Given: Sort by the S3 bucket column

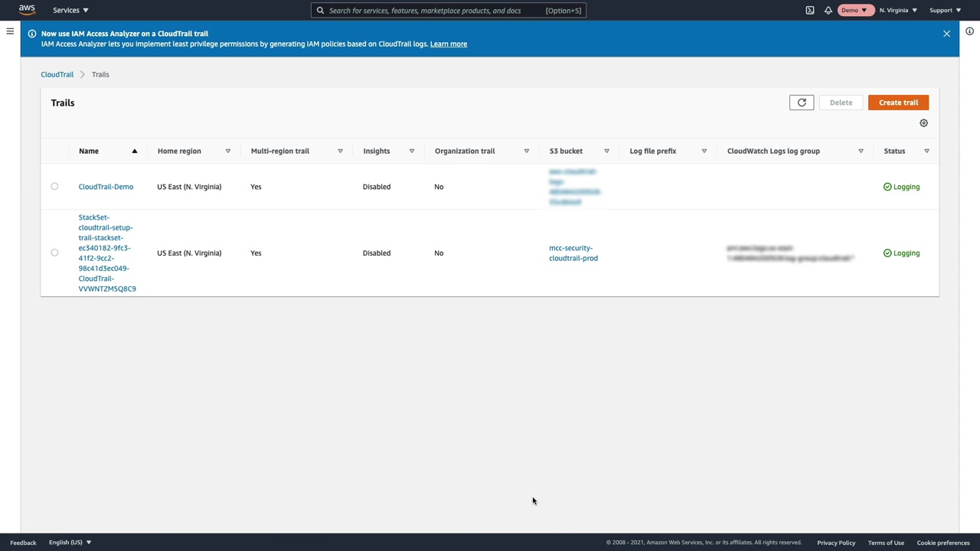Looking at the screenshot, I should 606,151.
